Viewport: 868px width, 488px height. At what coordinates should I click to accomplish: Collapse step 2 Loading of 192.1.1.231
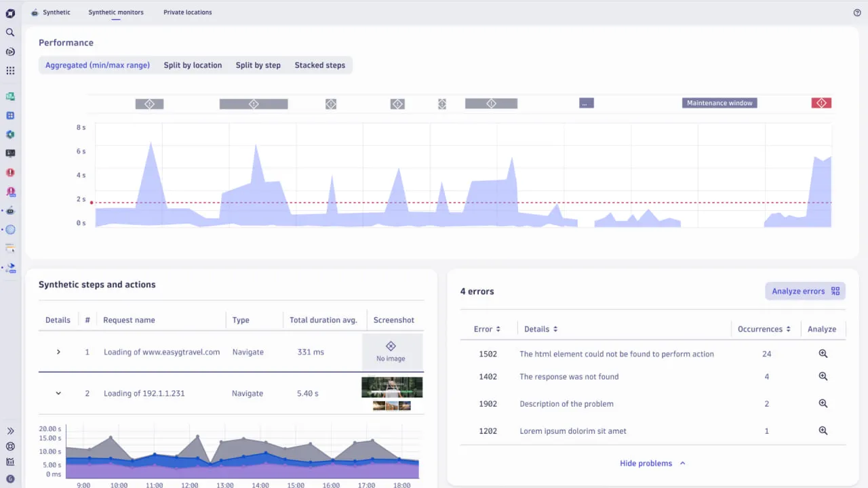[x=58, y=394]
